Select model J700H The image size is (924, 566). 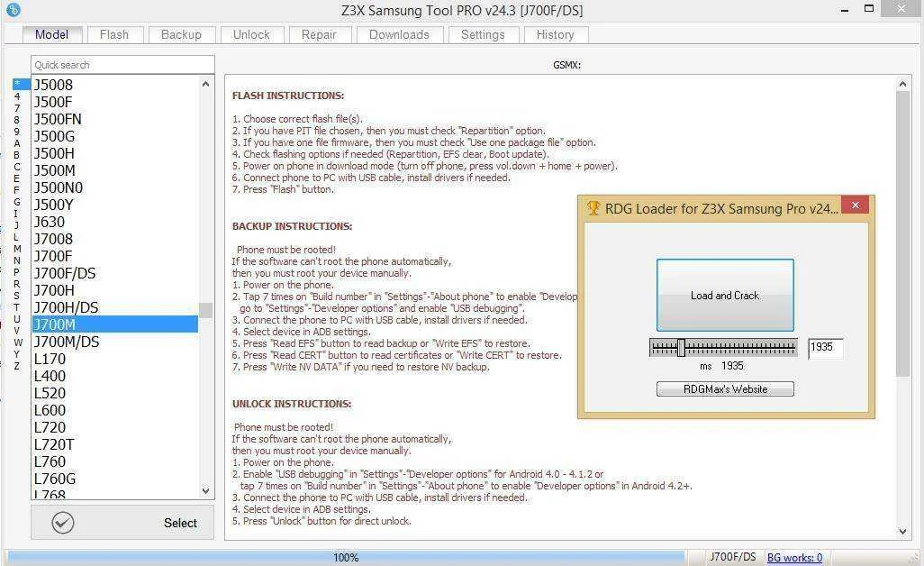[x=115, y=290]
